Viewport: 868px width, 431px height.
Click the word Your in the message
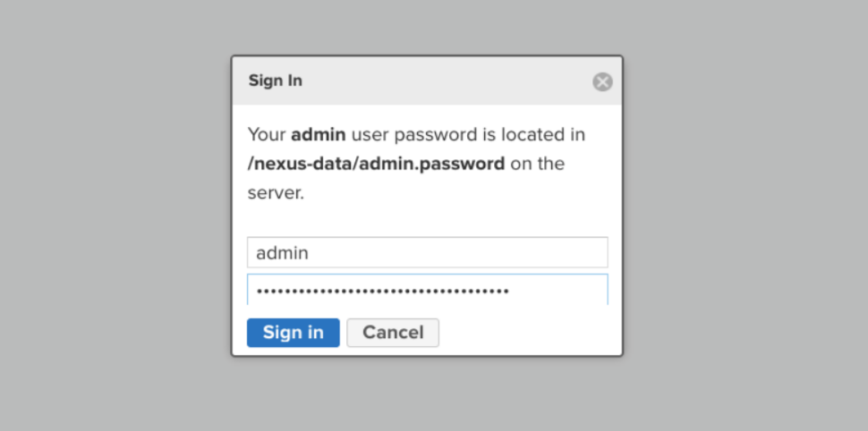pyautogui.click(x=267, y=134)
